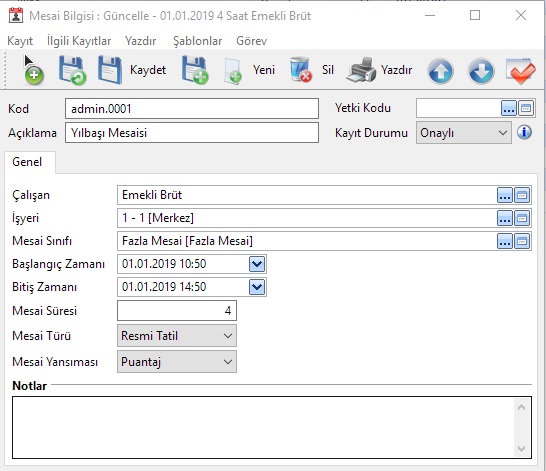546x471 pixels.
Task: Click the Yeni new record icon
Action: click(233, 71)
